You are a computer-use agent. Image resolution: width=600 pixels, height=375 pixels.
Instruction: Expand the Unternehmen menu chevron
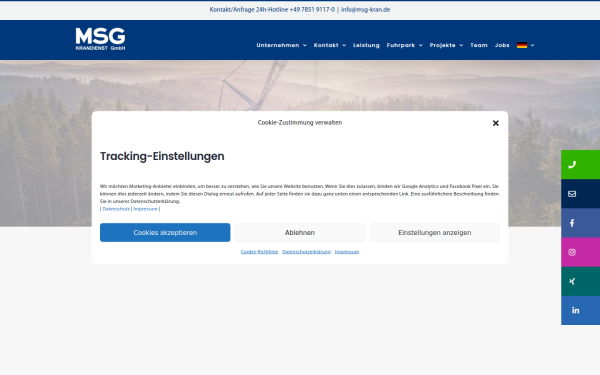tap(305, 45)
